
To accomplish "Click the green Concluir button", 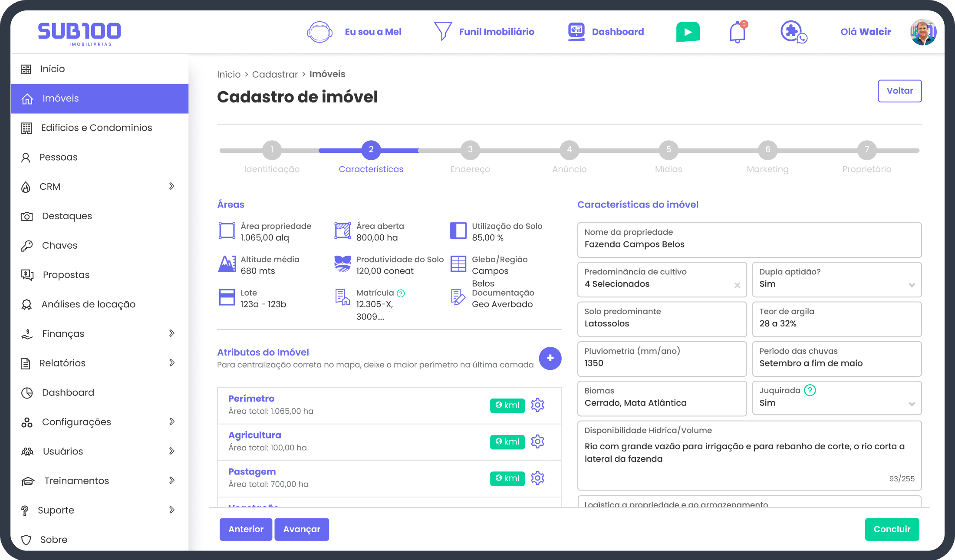I will pyautogui.click(x=892, y=529).
